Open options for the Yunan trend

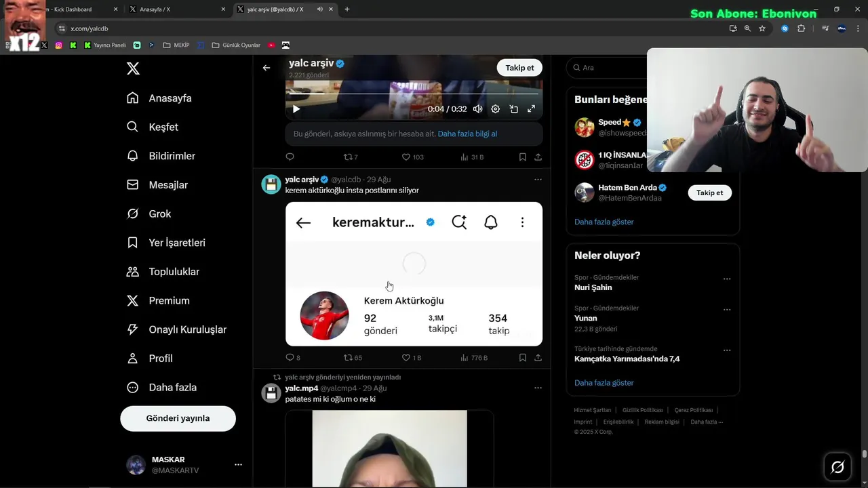tap(727, 310)
